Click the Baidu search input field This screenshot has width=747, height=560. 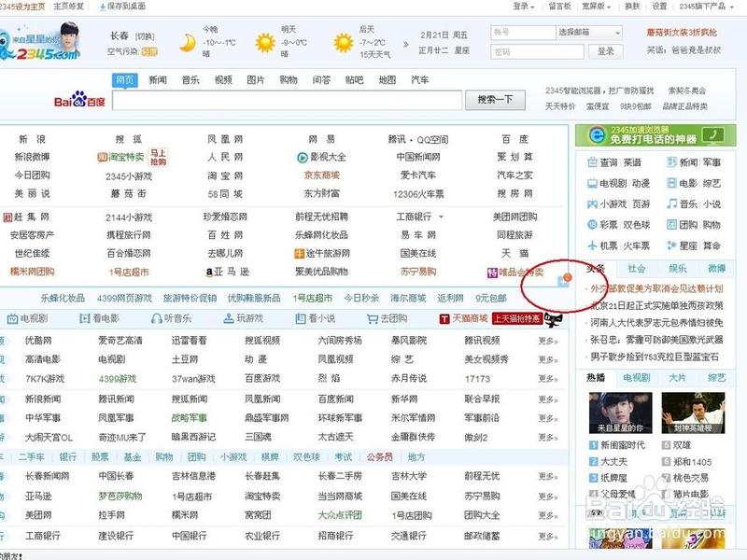tap(288, 100)
